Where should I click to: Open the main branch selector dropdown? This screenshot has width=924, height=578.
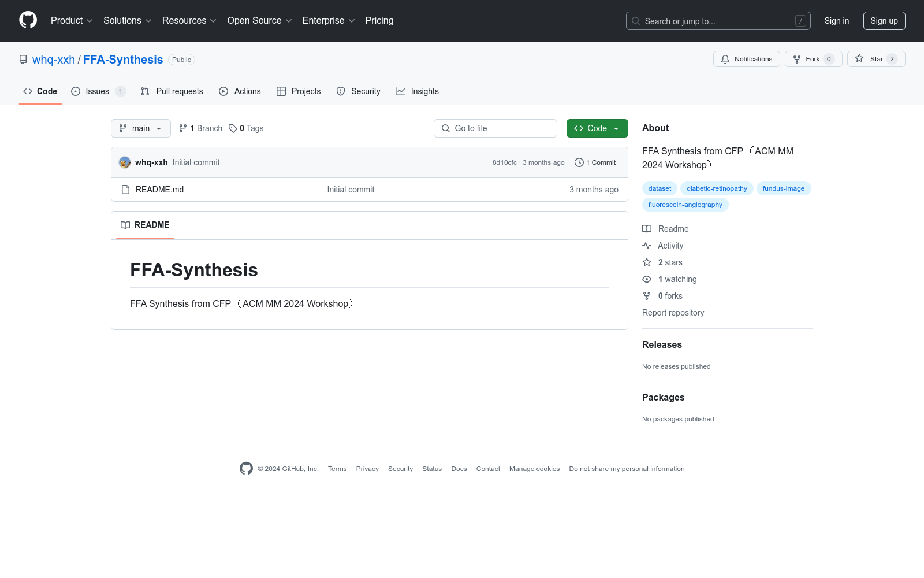coord(141,128)
